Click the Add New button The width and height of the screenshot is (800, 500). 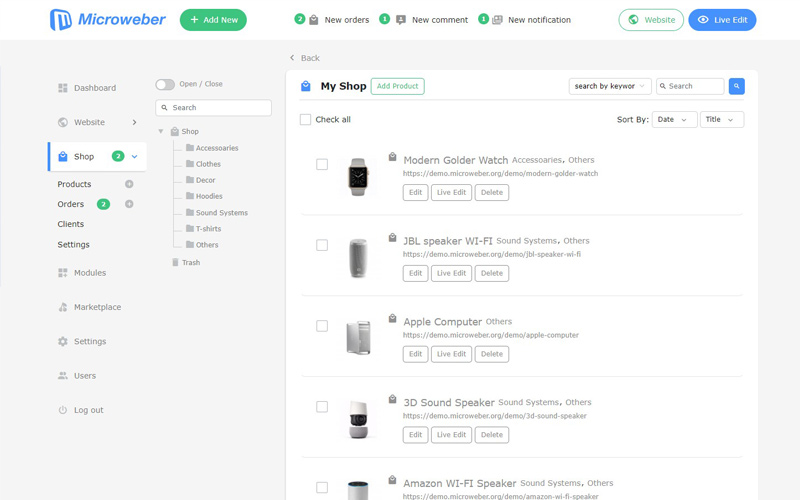pyautogui.click(x=213, y=20)
